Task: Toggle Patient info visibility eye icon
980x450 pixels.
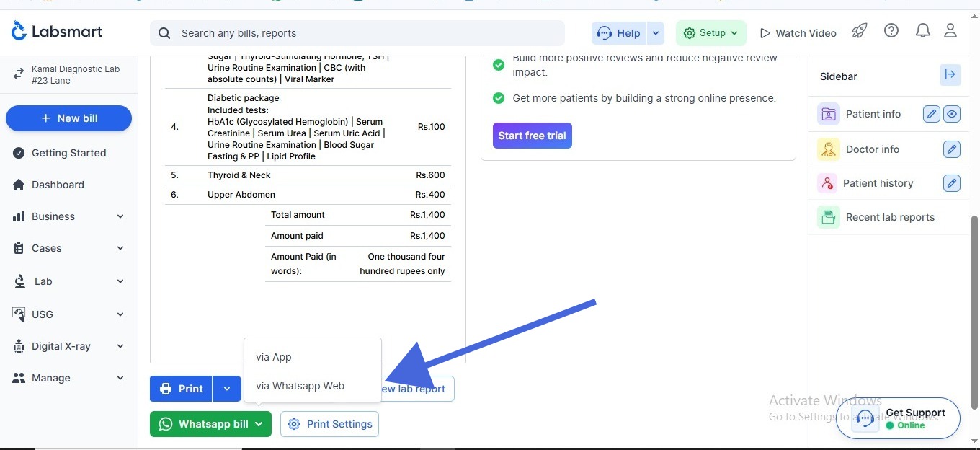Action: click(952, 114)
